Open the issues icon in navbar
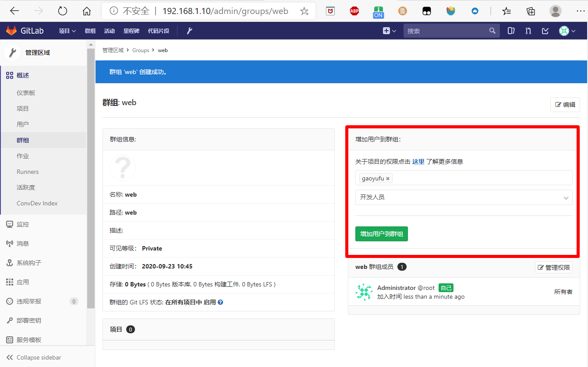This screenshot has height=367, width=588. click(x=511, y=31)
